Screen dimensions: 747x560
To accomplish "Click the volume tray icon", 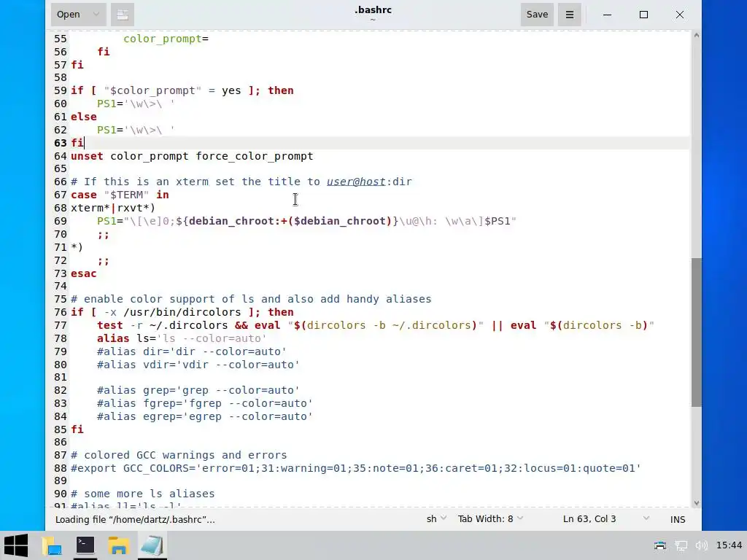I will 701,545.
